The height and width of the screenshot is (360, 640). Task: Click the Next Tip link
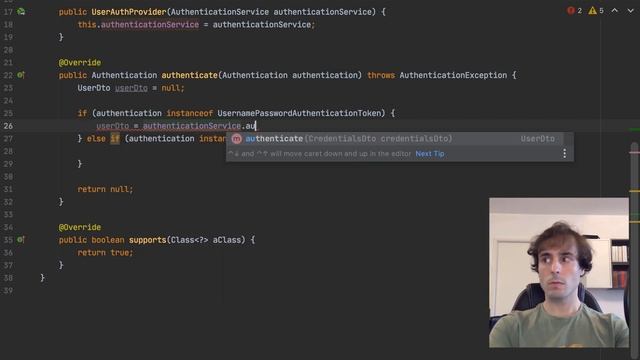coord(430,154)
